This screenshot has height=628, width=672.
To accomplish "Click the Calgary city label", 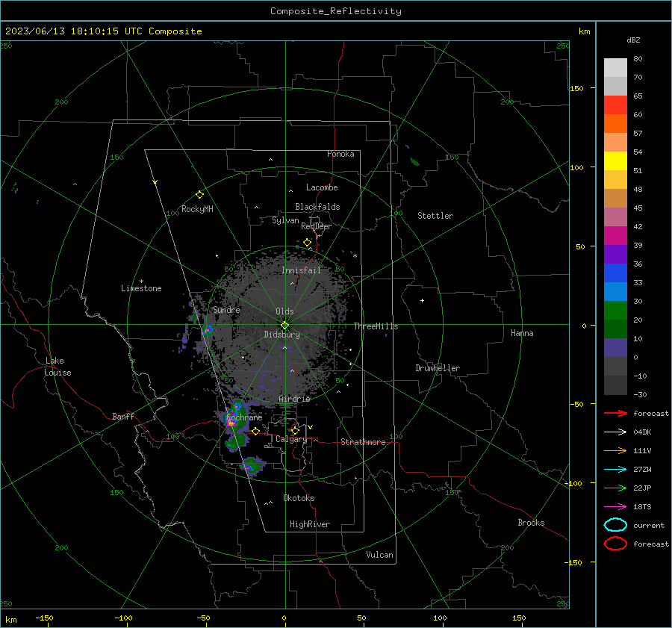I will 291,439.
